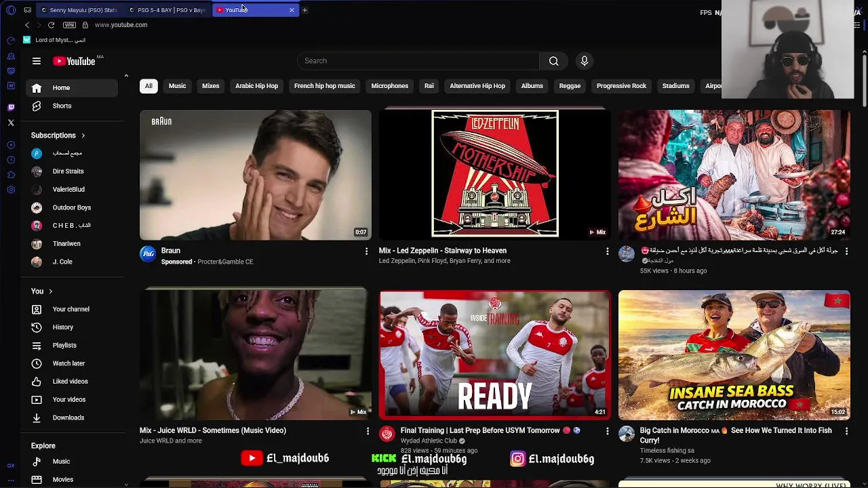Select the Reggae filter chip
The image size is (868, 488).
coord(570,86)
